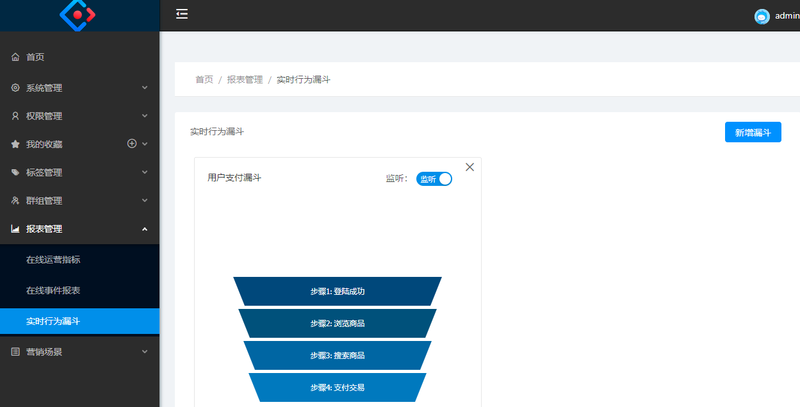Expand the 群组管理 menu chevron
Viewport: 800px width, 407px height.
(145, 200)
